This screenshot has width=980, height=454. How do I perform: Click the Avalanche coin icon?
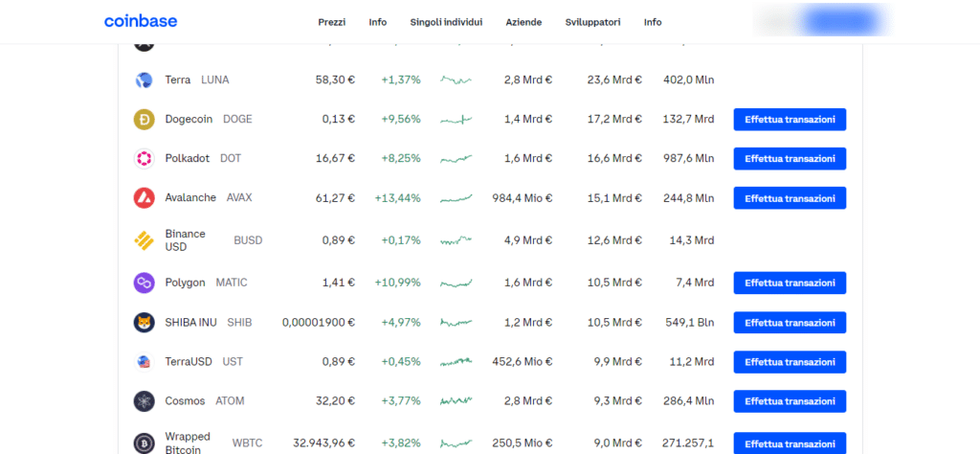(144, 197)
